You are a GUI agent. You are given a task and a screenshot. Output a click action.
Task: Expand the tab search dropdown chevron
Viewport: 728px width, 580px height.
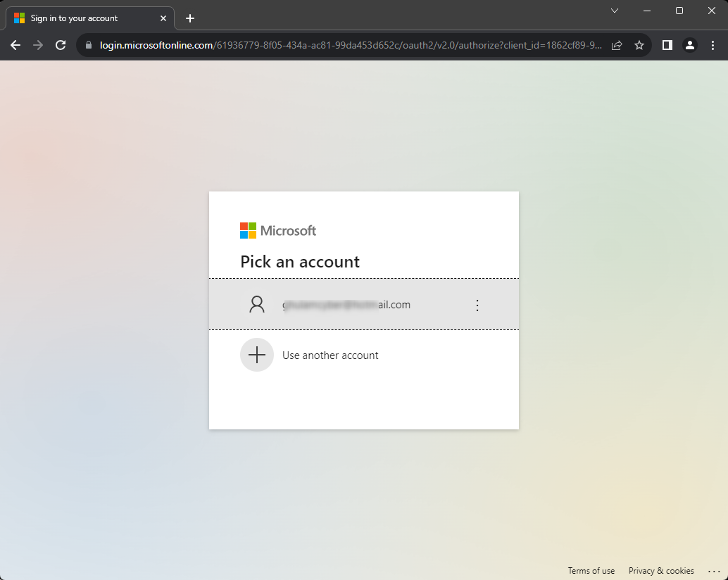pyautogui.click(x=614, y=11)
